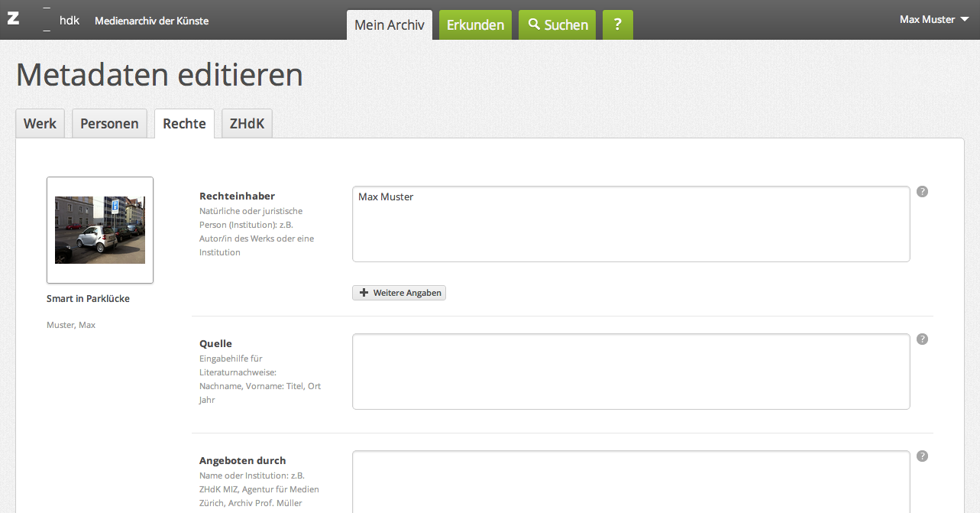Click the Smart car photo thumbnail
This screenshot has width=980, height=513.
pyautogui.click(x=100, y=230)
